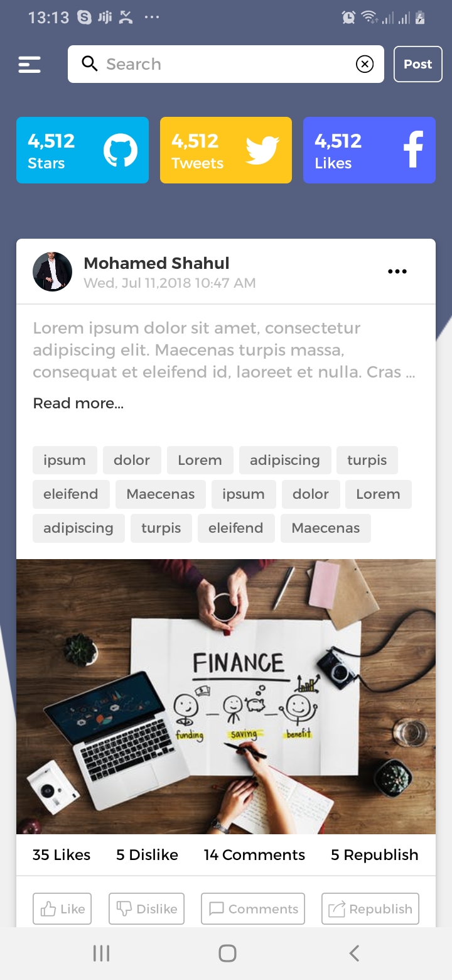Screen dimensions: 452x980
Task: Tap Android back navigation arrow
Action: (354, 953)
